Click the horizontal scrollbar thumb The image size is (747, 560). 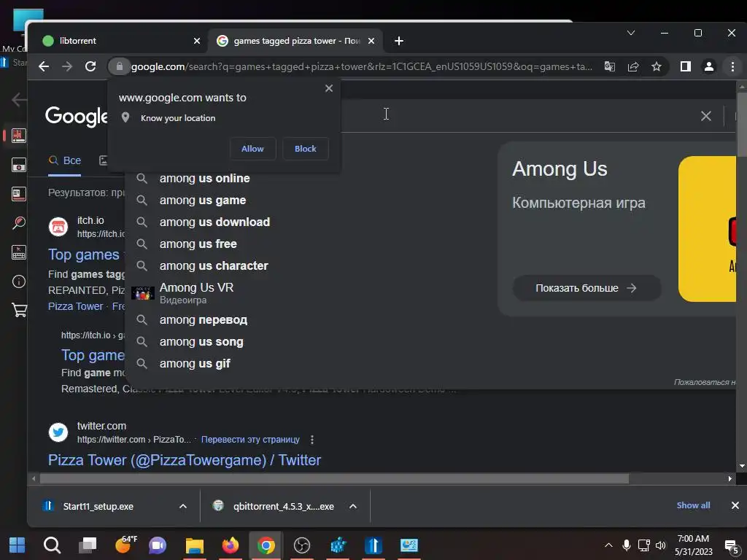334,478
